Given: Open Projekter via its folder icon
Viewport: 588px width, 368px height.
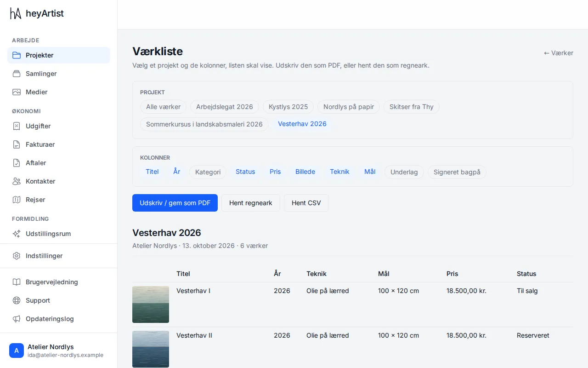Looking at the screenshot, I should [x=17, y=55].
